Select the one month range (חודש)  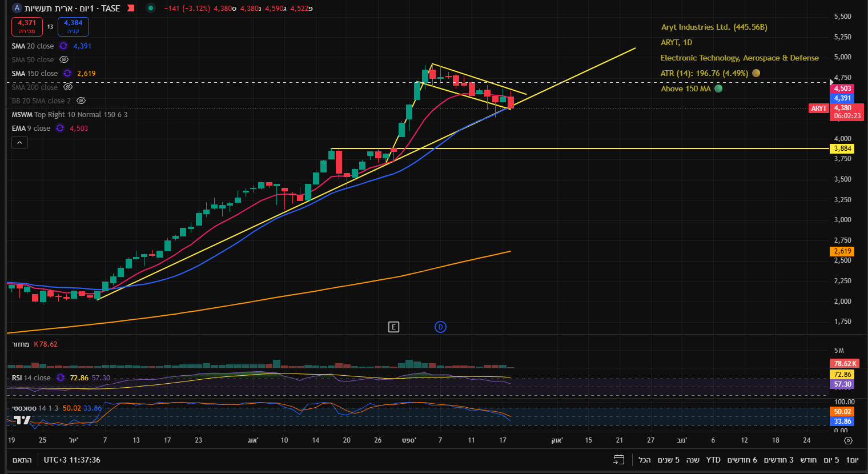808,460
